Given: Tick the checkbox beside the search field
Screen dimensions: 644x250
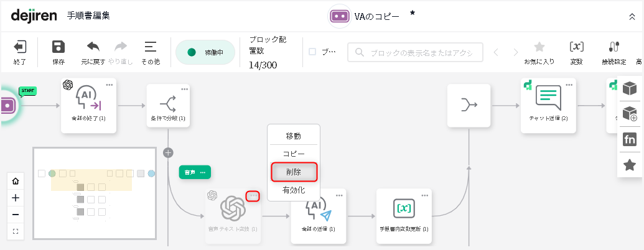Looking at the screenshot, I should tap(312, 52).
